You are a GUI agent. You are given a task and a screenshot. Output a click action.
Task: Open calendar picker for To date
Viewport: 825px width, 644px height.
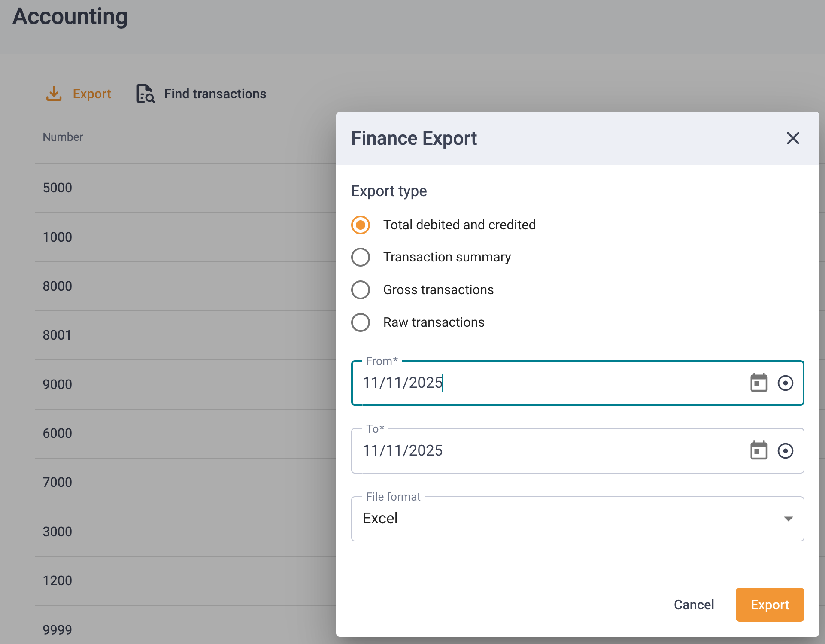(x=758, y=450)
